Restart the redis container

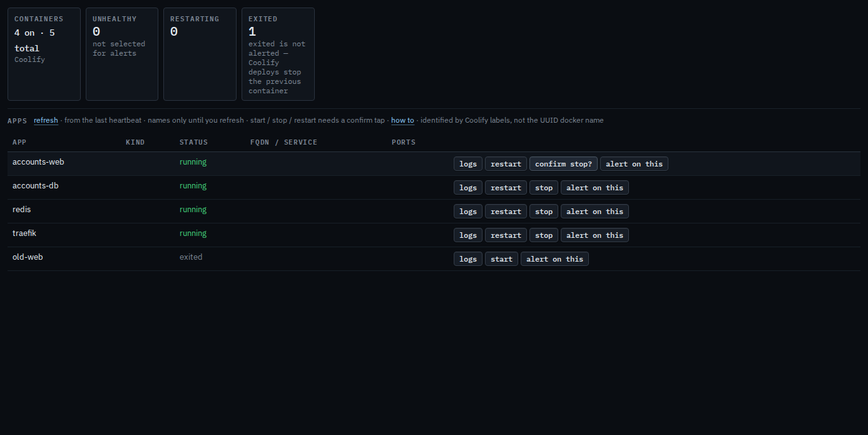tap(506, 212)
